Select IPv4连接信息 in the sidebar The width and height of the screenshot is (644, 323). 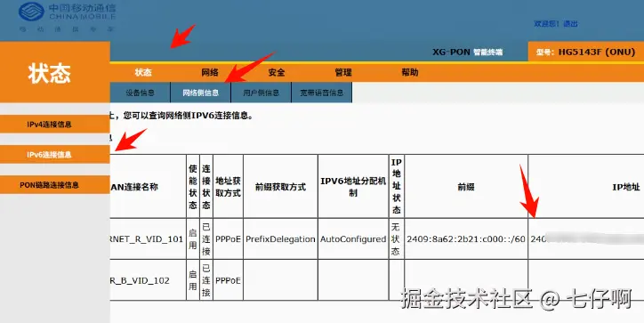pos(54,124)
